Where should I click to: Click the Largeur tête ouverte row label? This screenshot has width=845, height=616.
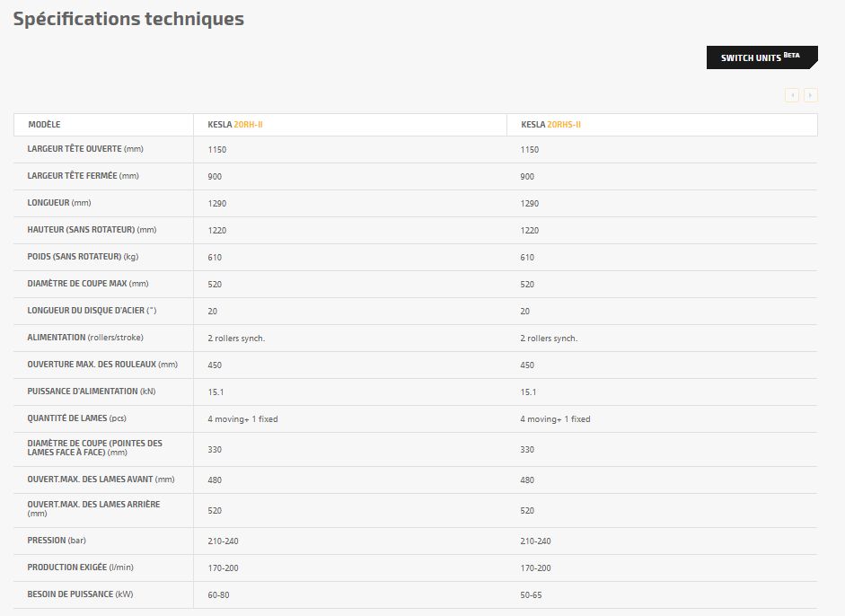point(85,149)
